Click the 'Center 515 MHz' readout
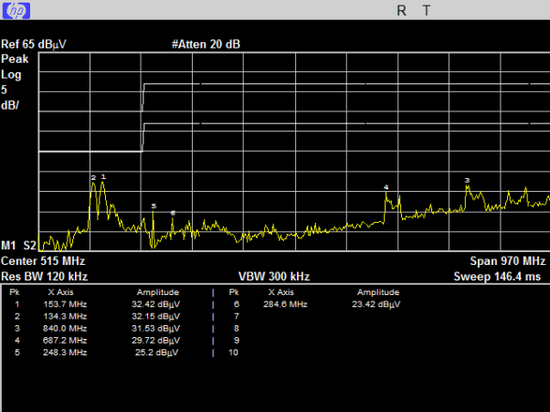550x412 pixels. click(x=43, y=261)
